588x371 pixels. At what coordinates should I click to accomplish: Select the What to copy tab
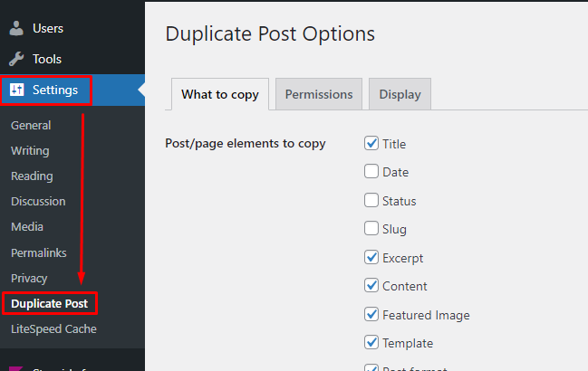[220, 94]
